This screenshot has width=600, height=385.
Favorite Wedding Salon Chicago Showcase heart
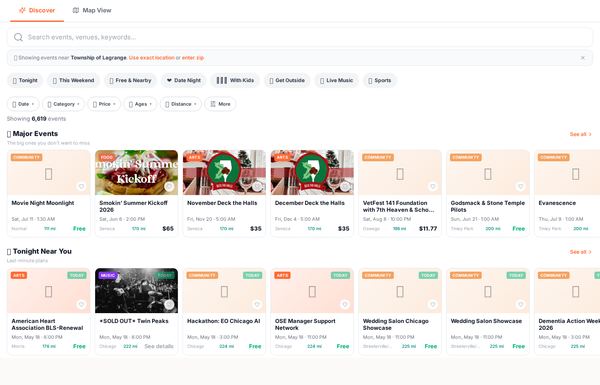coord(433,304)
